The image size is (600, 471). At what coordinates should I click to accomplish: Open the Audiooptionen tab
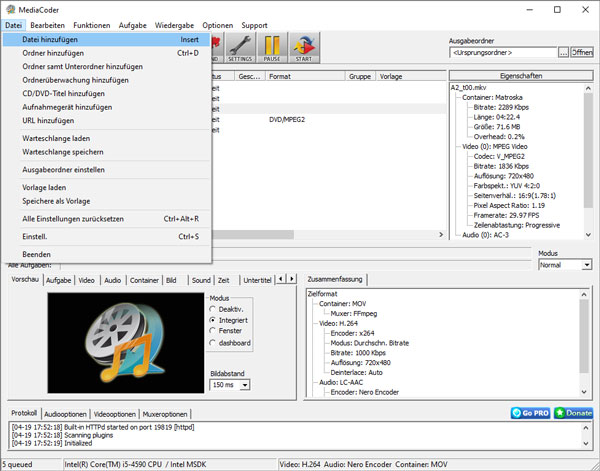[65, 414]
